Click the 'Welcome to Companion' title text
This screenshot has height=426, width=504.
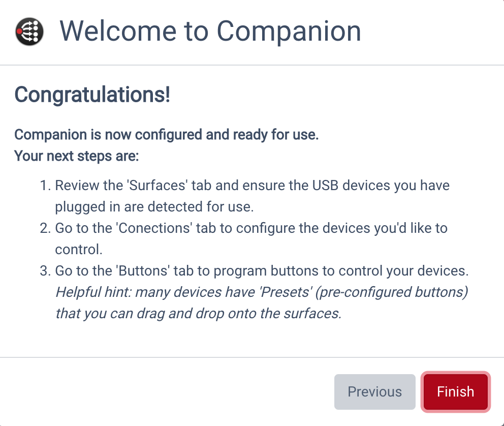coord(210,31)
